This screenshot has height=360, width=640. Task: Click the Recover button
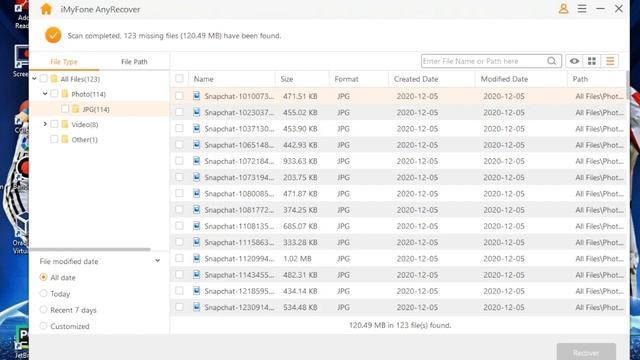click(x=586, y=352)
